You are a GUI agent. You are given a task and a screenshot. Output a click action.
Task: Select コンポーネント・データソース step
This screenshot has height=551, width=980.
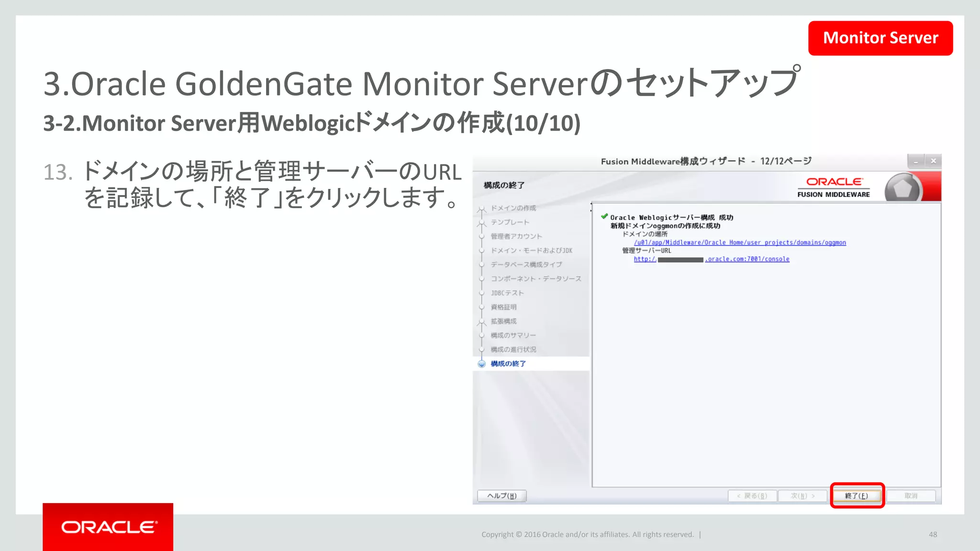[536, 279]
